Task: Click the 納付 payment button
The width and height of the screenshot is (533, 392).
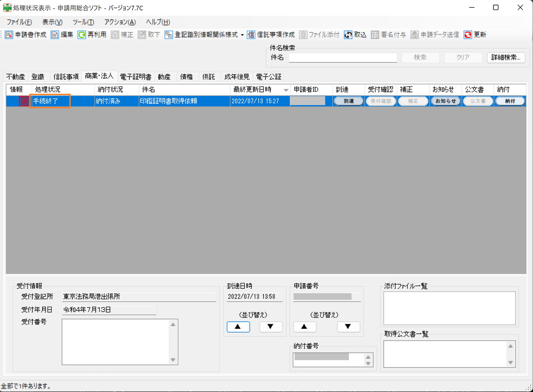Action: 510,101
